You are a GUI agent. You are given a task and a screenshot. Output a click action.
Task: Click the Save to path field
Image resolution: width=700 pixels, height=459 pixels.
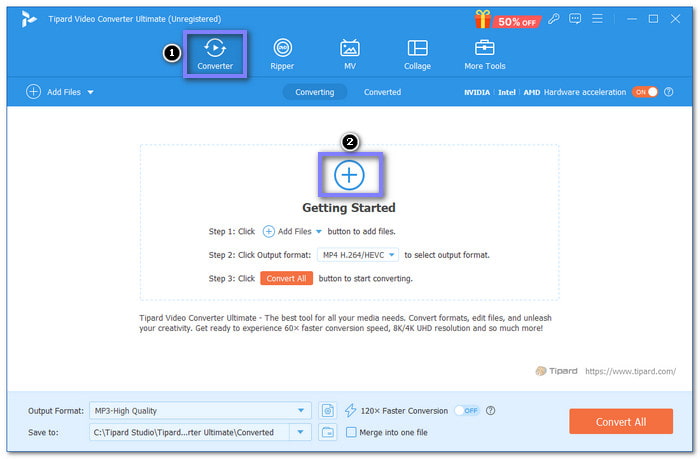pyautogui.click(x=189, y=432)
